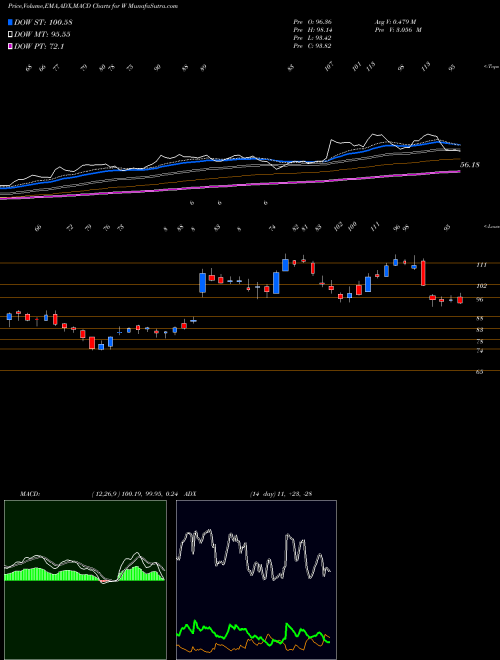500x660 pixels.
Task: Click the 56.18 EMA value label
Action: coord(470,165)
